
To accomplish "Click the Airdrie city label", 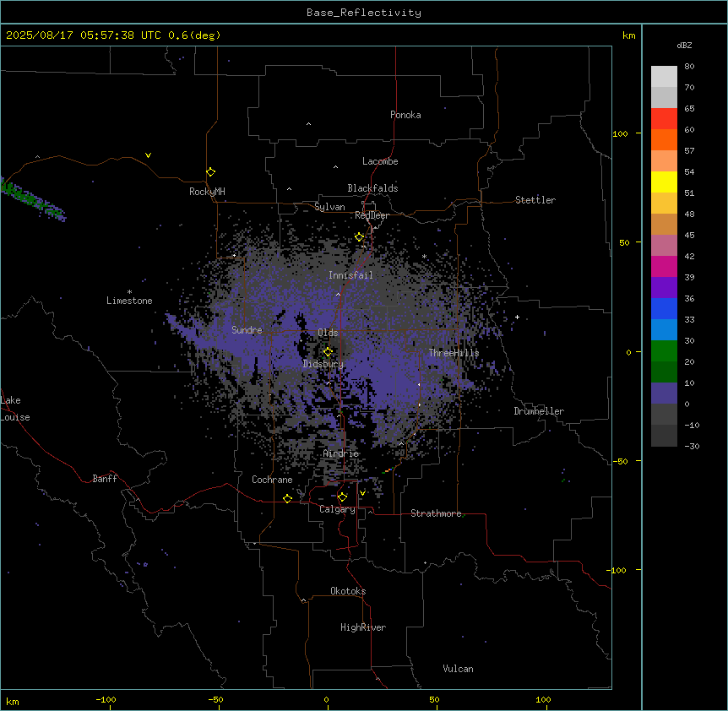I will click(341, 453).
